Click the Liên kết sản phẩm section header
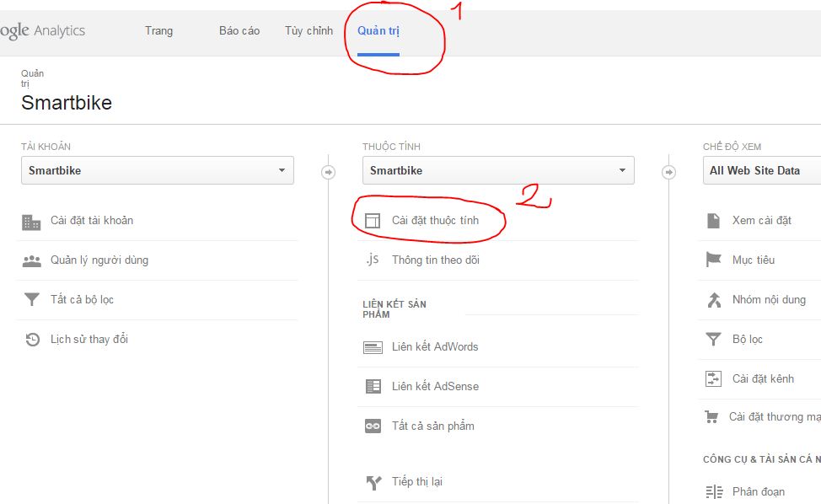Viewport: 821px width, 504px height. (394, 309)
